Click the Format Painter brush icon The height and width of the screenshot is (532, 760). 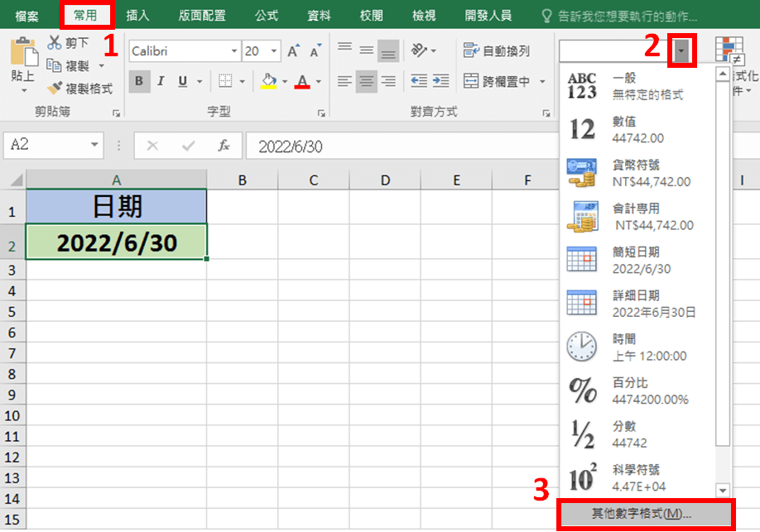(x=55, y=88)
